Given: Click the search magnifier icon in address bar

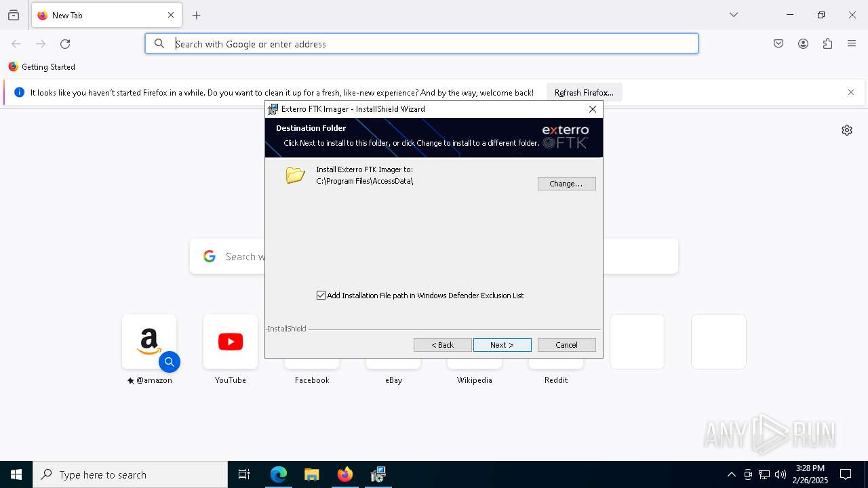Looking at the screenshot, I should 159,44.
